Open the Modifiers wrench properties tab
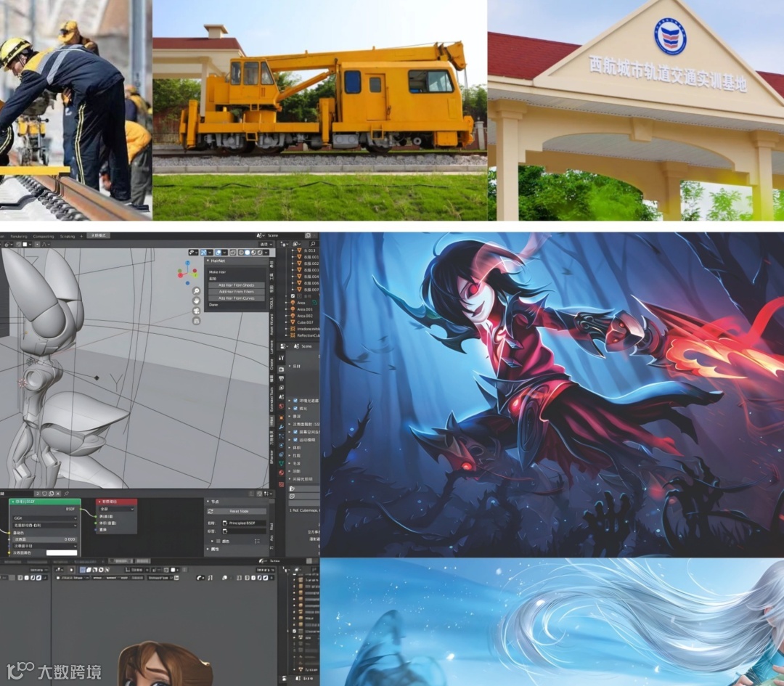 tap(282, 427)
